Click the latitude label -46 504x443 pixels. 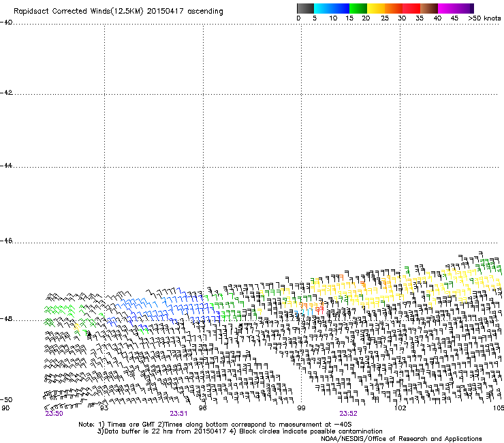click(x=6, y=241)
